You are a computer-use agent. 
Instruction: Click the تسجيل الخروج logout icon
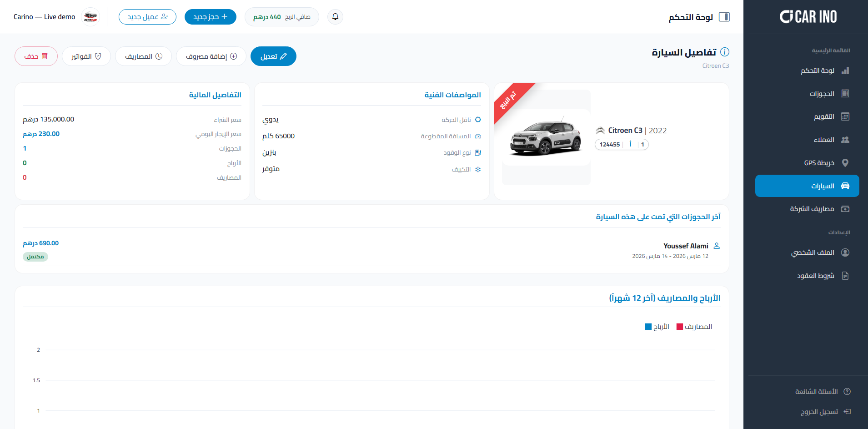pyautogui.click(x=847, y=412)
